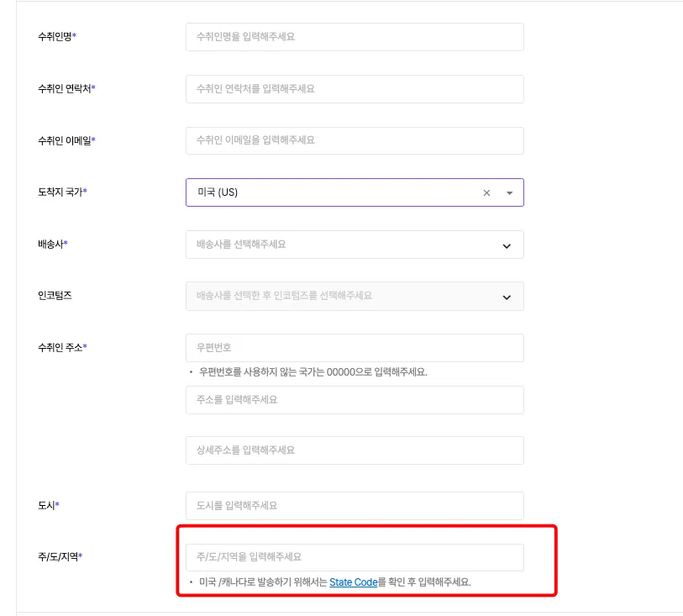Click the chevron icon on 인코텀즈 dropdown
Image resolution: width=683 pixels, height=616 pixels.
(x=507, y=297)
